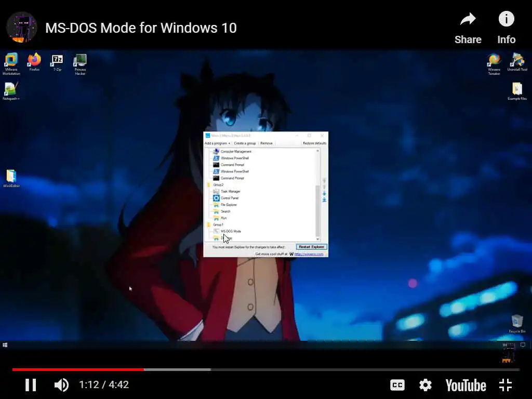Toggle closed captions (CC)

pos(397,385)
